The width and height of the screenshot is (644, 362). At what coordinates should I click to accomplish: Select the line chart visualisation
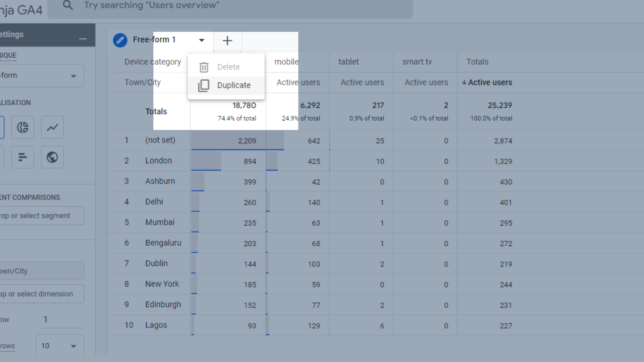52,127
